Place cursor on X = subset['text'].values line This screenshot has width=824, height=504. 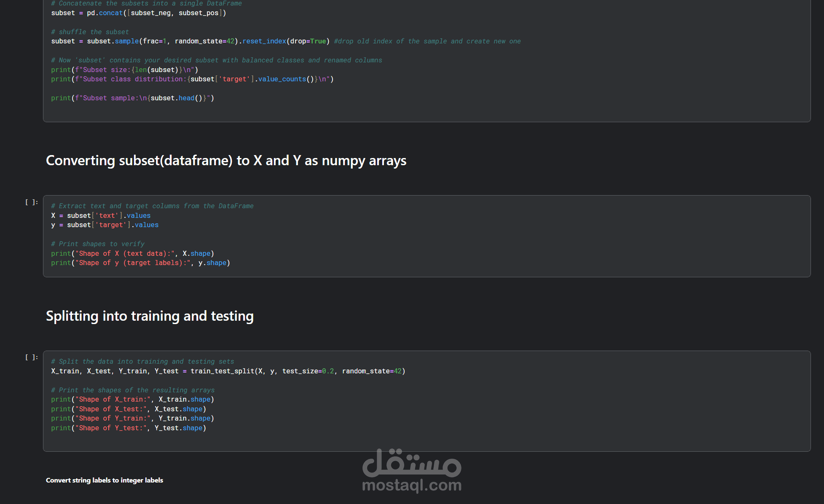click(101, 216)
